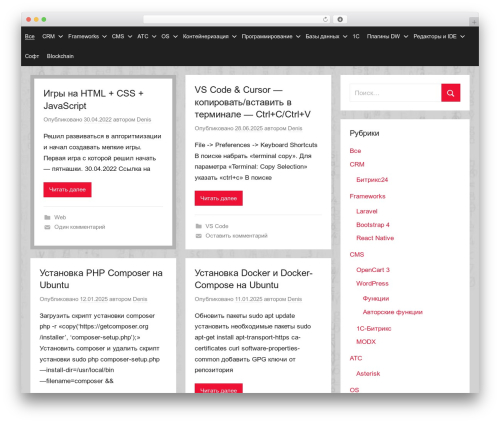This screenshot has width=500, height=423.
Task: Expand the CRM menu chevron
Action: [60, 36]
